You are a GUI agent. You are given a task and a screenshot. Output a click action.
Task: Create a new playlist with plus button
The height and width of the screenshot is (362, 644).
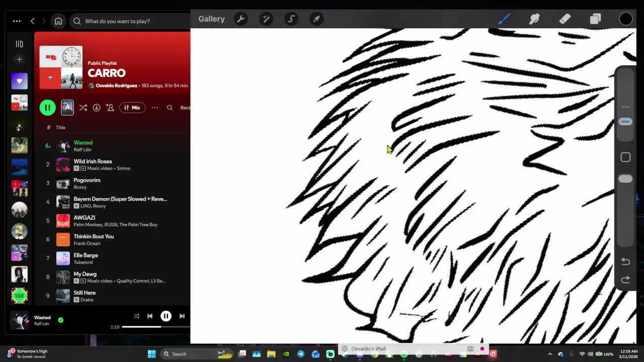coord(19,59)
